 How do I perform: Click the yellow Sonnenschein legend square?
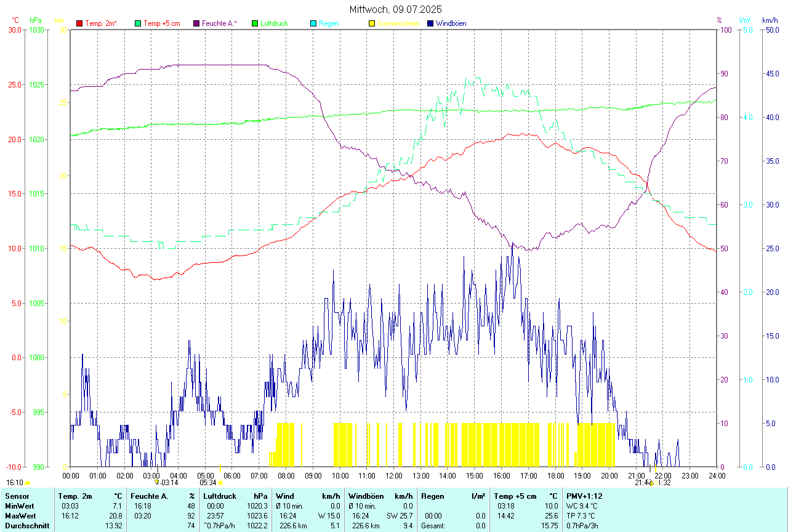(x=372, y=23)
